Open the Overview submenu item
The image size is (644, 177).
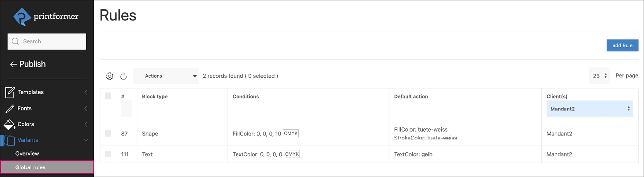27,154
